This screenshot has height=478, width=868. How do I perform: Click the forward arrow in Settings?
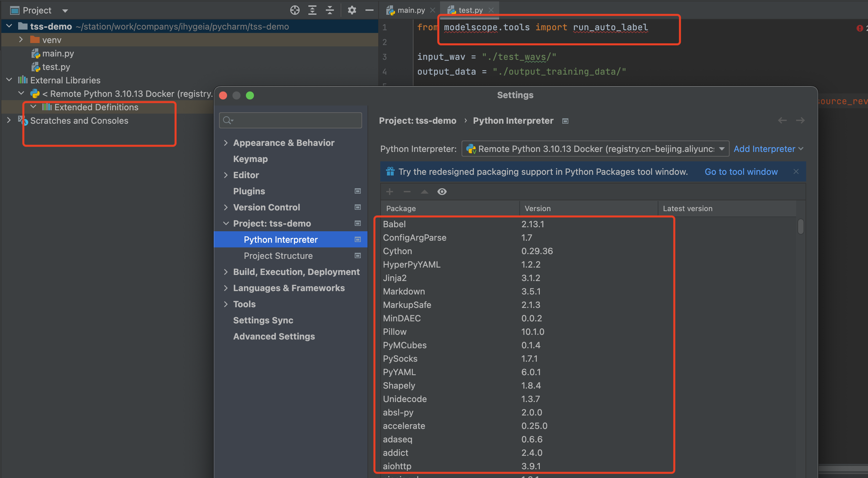800,120
